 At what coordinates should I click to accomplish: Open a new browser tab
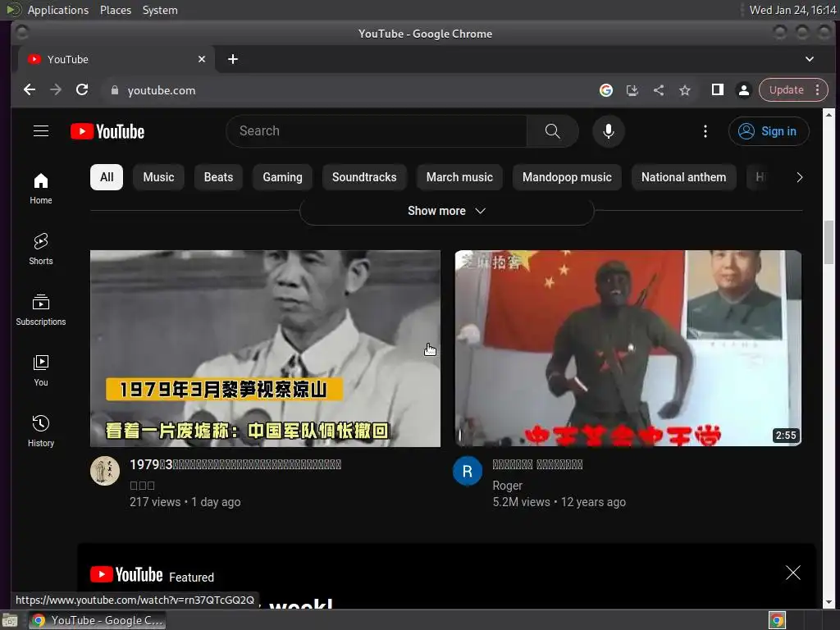[232, 59]
